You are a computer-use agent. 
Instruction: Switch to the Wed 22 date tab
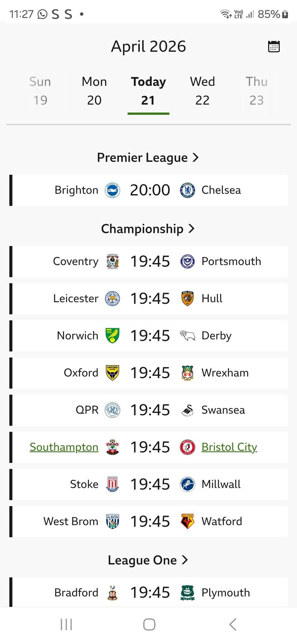(x=203, y=91)
